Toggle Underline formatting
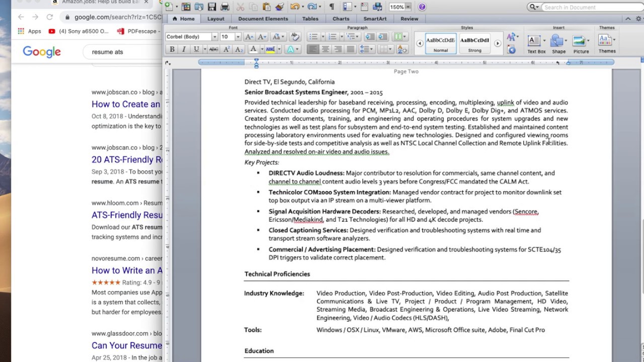Image resolution: width=644 pixels, height=362 pixels. click(x=197, y=49)
